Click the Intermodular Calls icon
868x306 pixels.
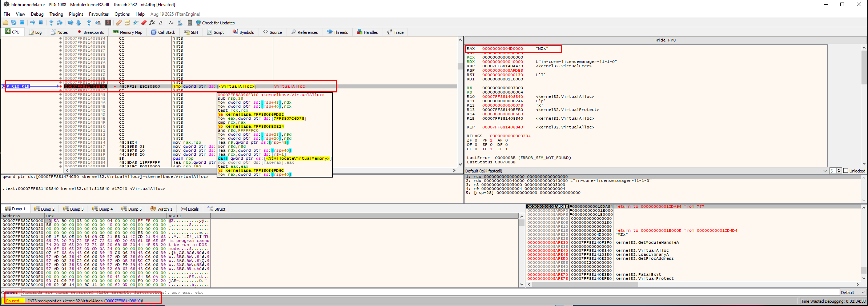[x=180, y=23]
